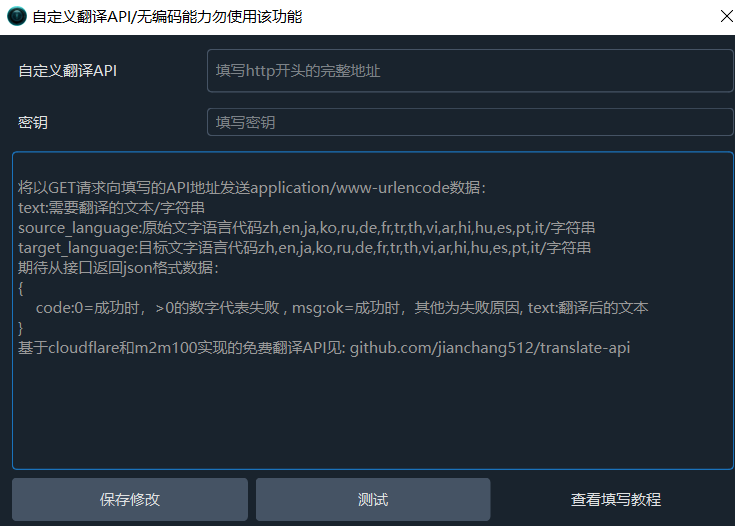Click the code:0=成功时 line in the description
Viewport: 735px width, 526px height.
pos(342,308)
